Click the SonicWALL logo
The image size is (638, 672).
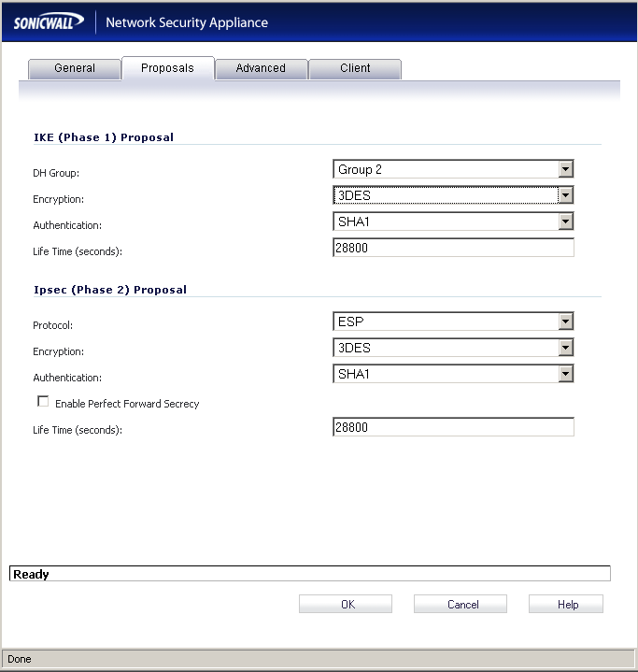(49, 21)
